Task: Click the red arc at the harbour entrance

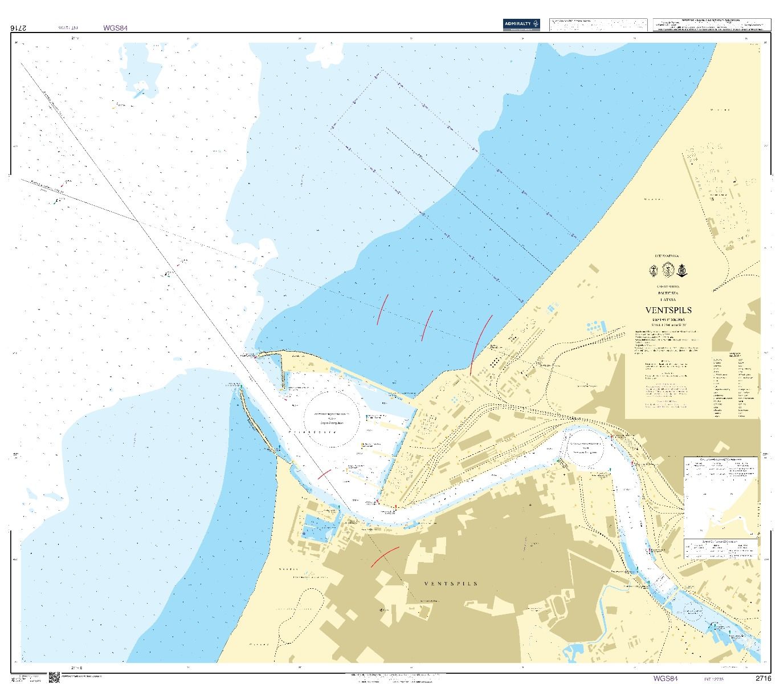Action: 324,474
